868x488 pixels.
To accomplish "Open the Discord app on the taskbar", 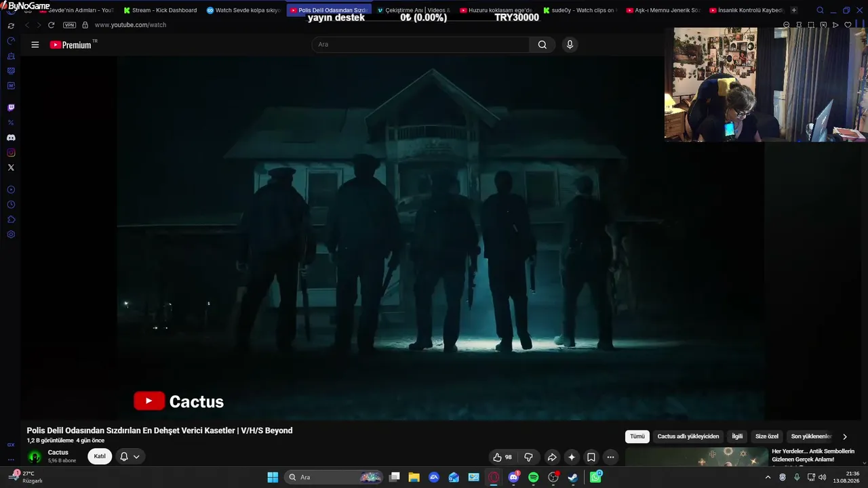I will 513,477.
